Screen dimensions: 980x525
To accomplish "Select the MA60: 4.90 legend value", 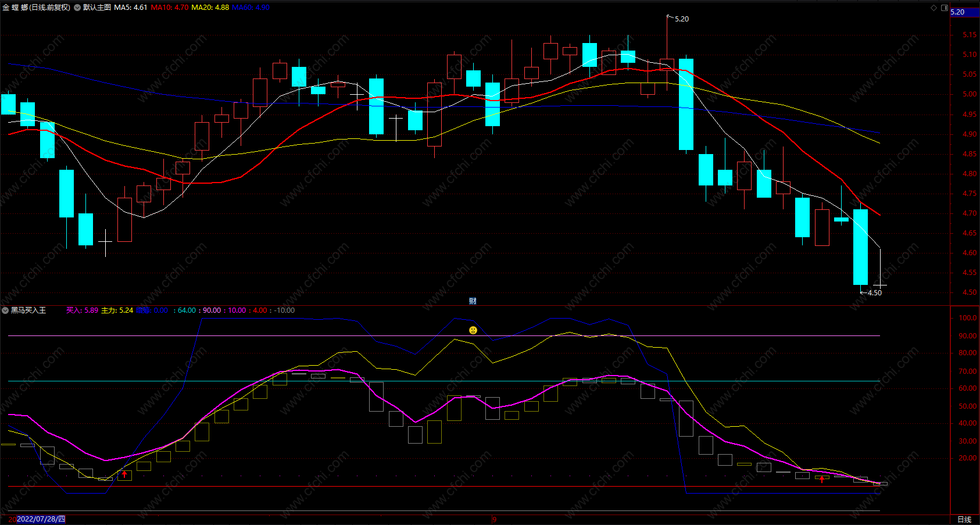I will pos(251,8).
